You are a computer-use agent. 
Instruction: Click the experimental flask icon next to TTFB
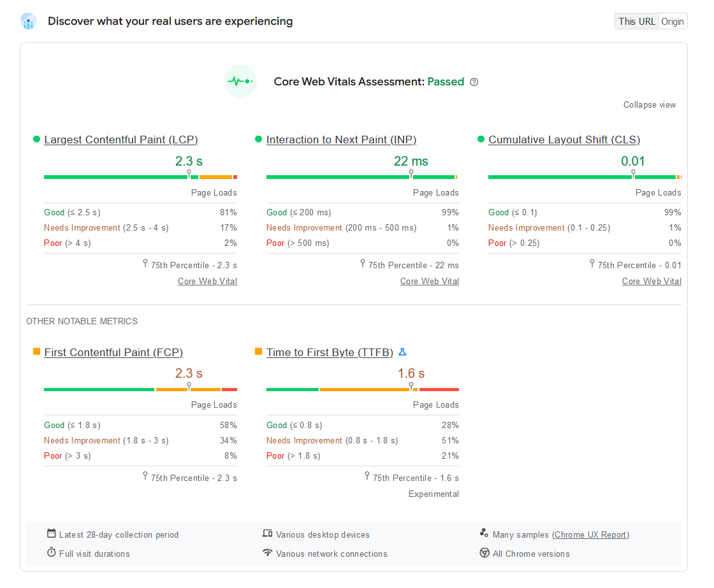tap(402, 352)
